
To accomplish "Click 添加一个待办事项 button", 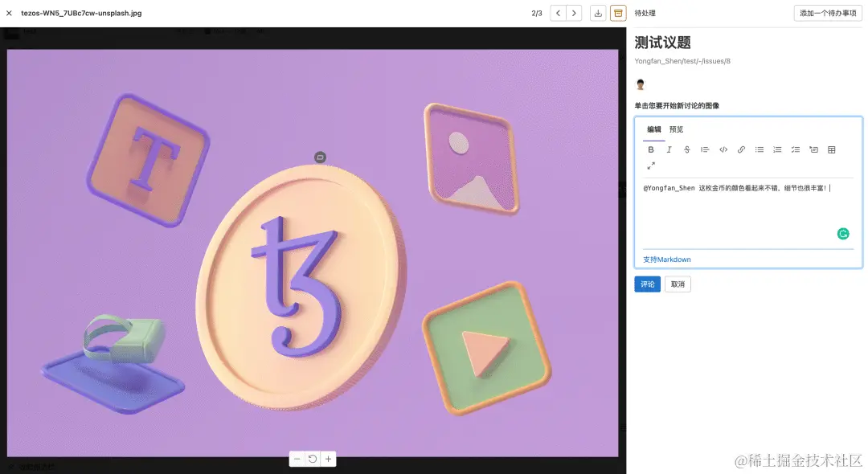I will [828, 14].
